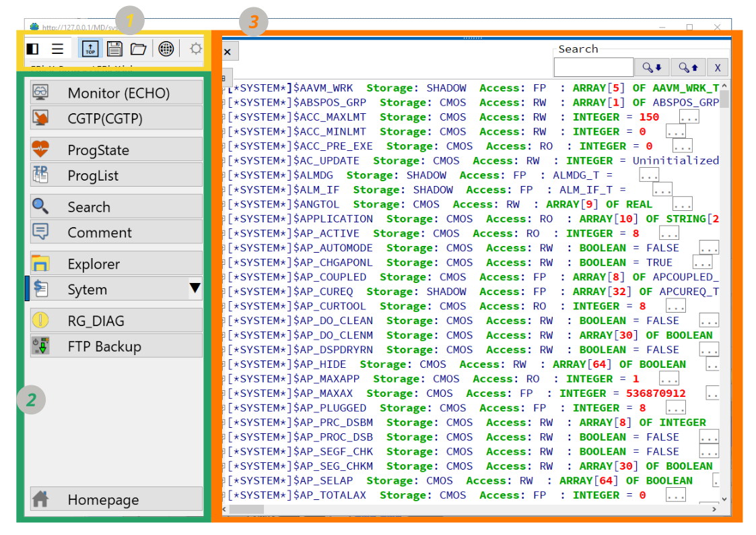Click the floppy disk save icon
756x535 pixels.
coord(114,48)
